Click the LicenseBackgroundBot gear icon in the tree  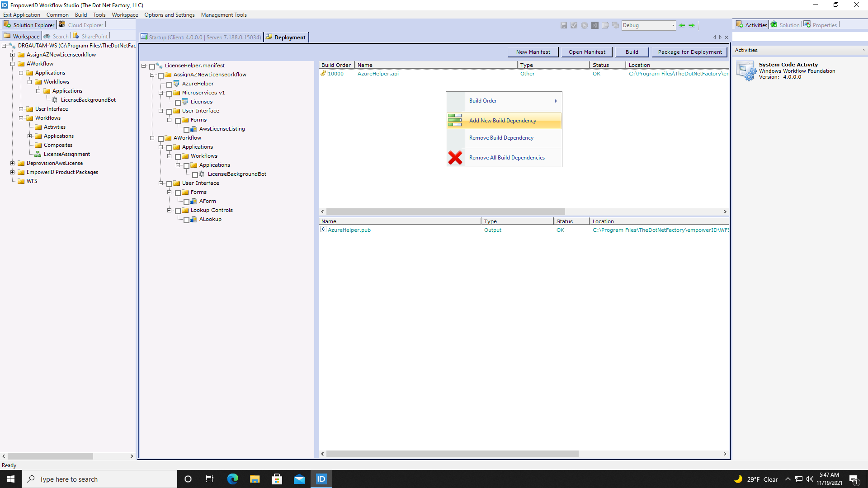tap(55, 99)
